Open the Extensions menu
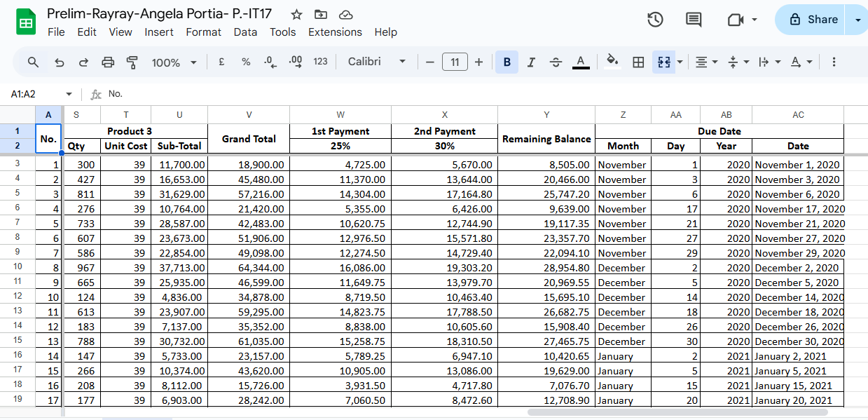Screen dimensions: 868x420 pos(335,32)
